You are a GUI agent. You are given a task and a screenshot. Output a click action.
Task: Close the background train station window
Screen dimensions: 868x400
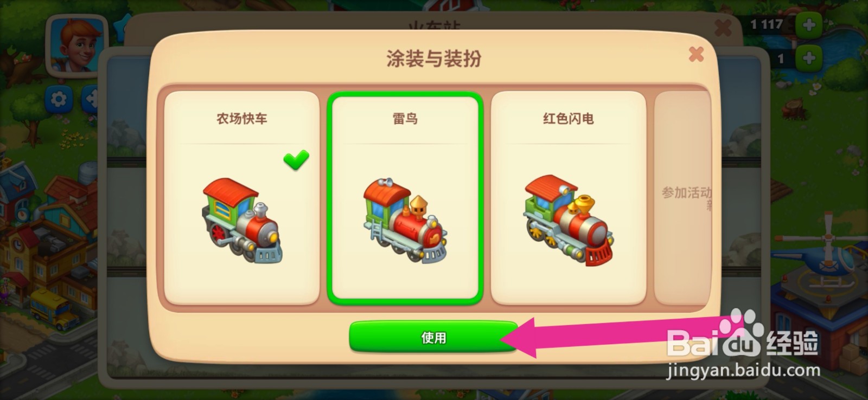pos(723,27)
